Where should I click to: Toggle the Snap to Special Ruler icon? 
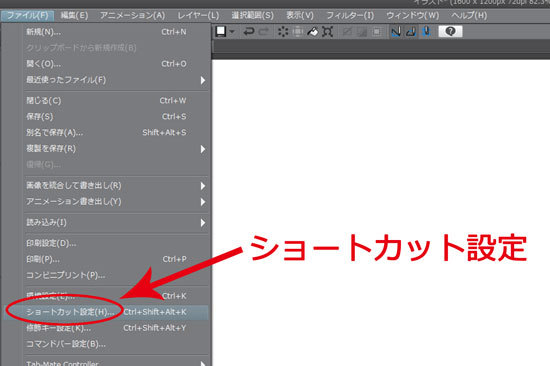411,32
